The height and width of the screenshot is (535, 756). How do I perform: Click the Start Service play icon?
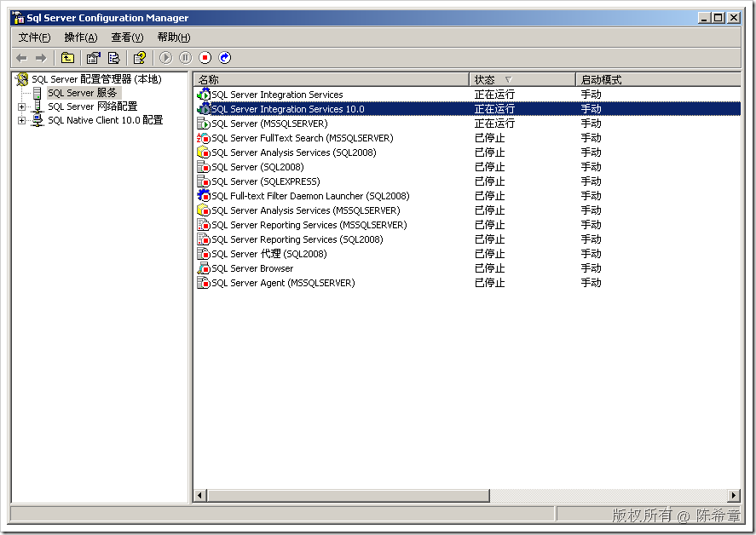(166, 58)
